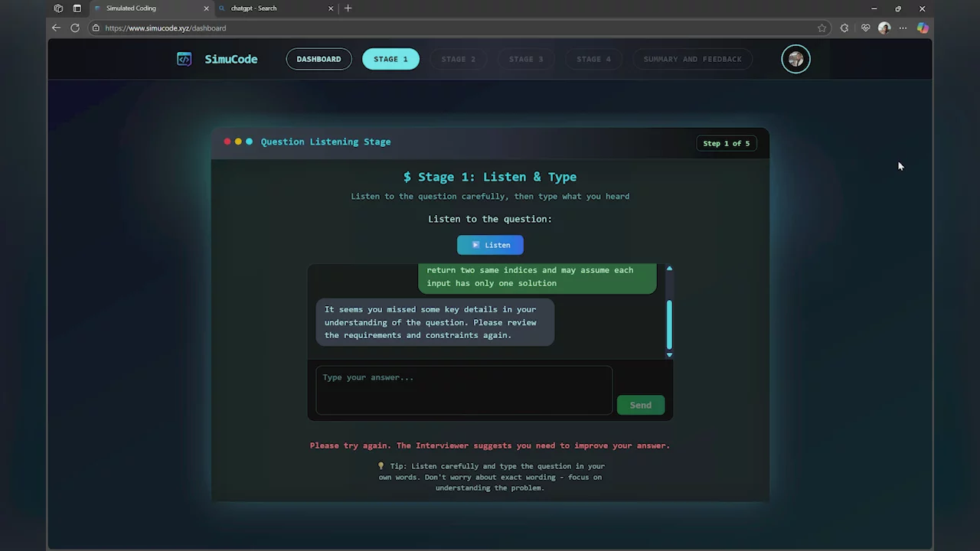Click the yellow dot on the stage card
The width and height of the screenshot is (980, 551).
tap(238, 142)
